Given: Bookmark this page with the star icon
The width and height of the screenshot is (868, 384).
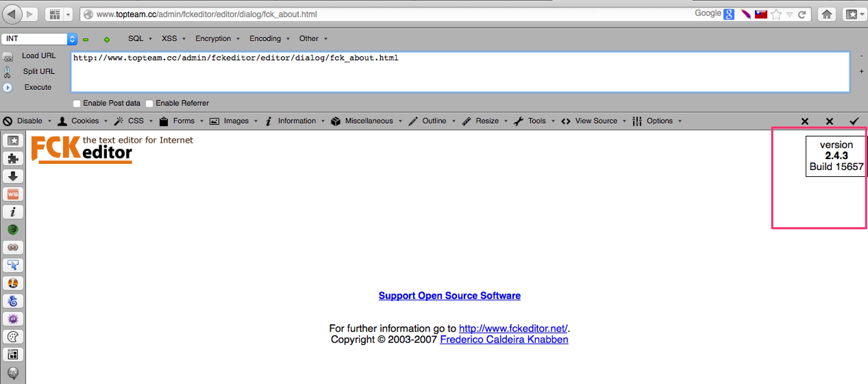Looking at the screenshot, I should pyautogui.click(x=776, y=14).
